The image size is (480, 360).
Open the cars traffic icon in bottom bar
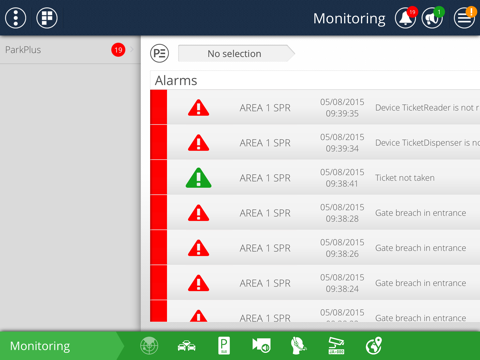point(186,346)
